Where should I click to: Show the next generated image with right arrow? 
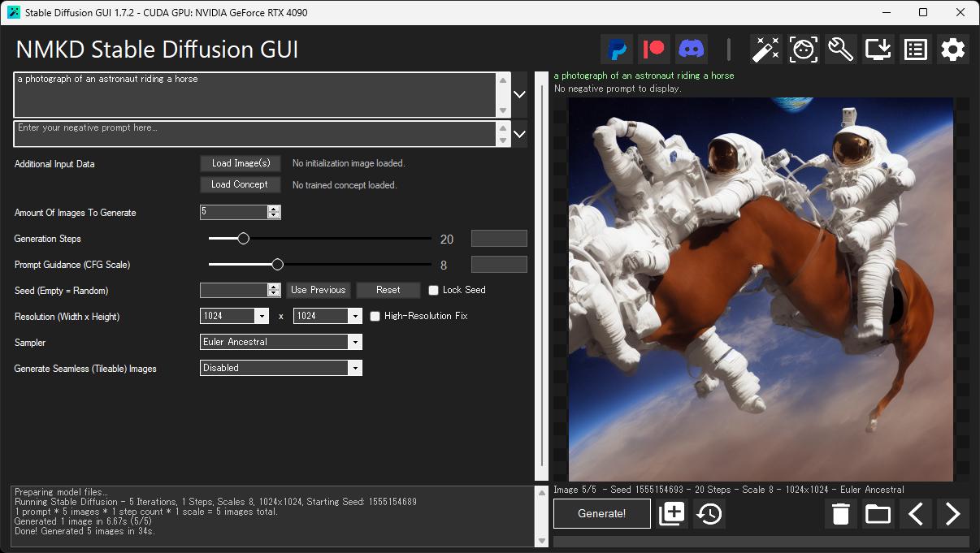(x=952, y=513)
